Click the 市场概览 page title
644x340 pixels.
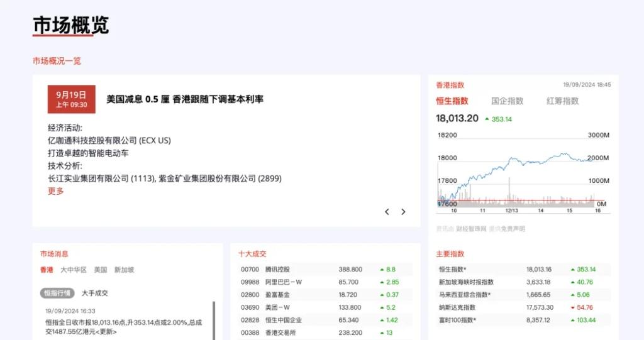[70, 26]
